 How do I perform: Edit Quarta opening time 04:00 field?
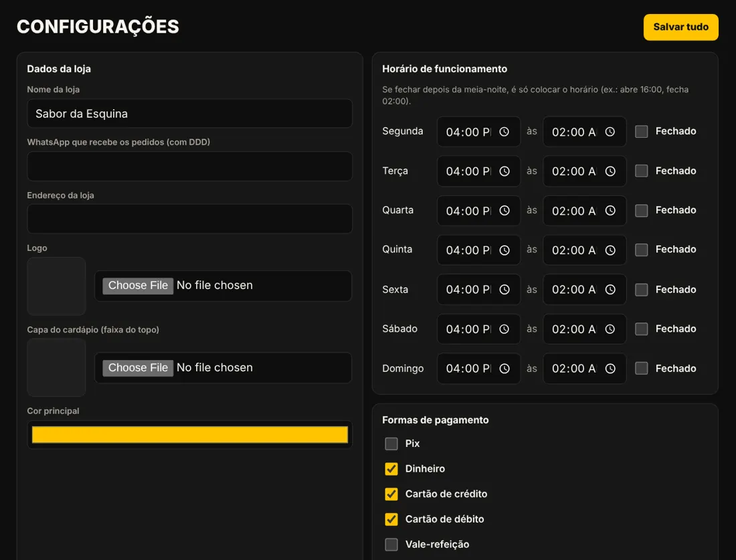[x=478, y=211]
